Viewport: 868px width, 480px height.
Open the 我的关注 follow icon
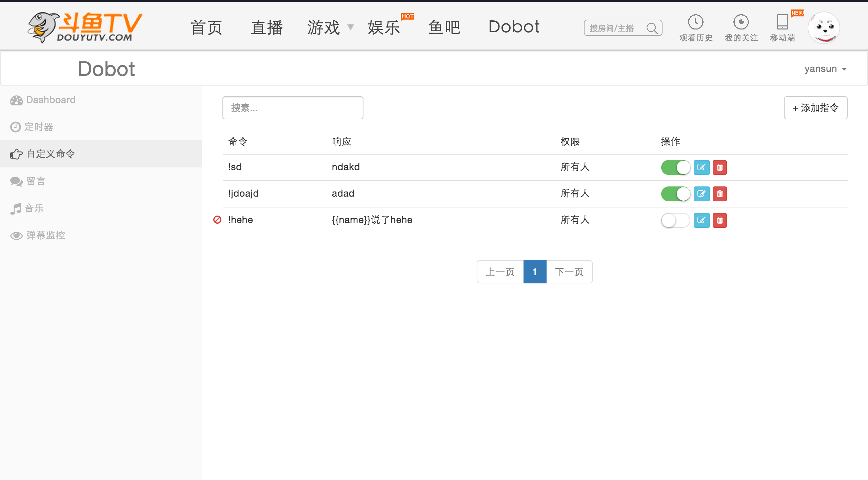[x=741, y=22]
